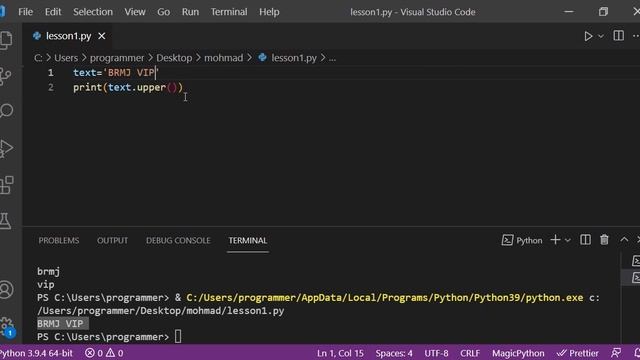The height and width of the screenshot is (360, 640).
Task: Maximize the panel with up chevron
Action: coord(624,240)
